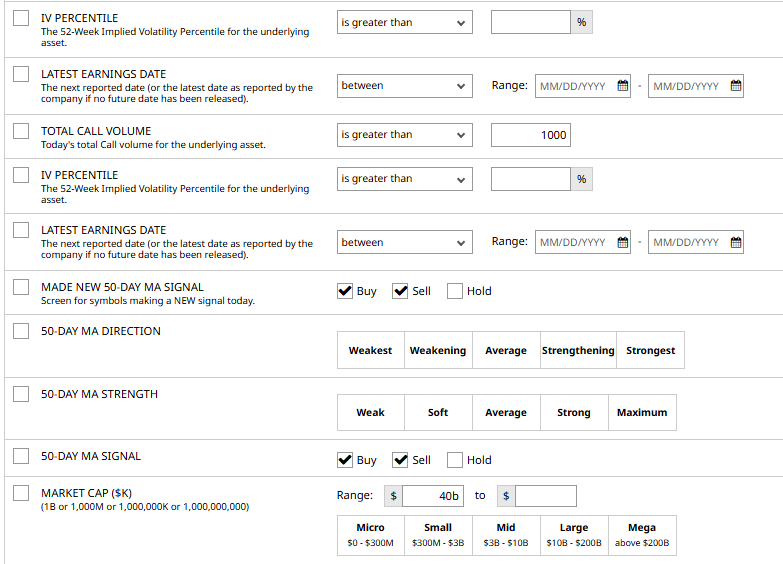The width and height of the screenshot is (783, 564).
Task: Enable the TOTAL CALL VOLUME filter checkbox
Action: click(x=21, y=131)
